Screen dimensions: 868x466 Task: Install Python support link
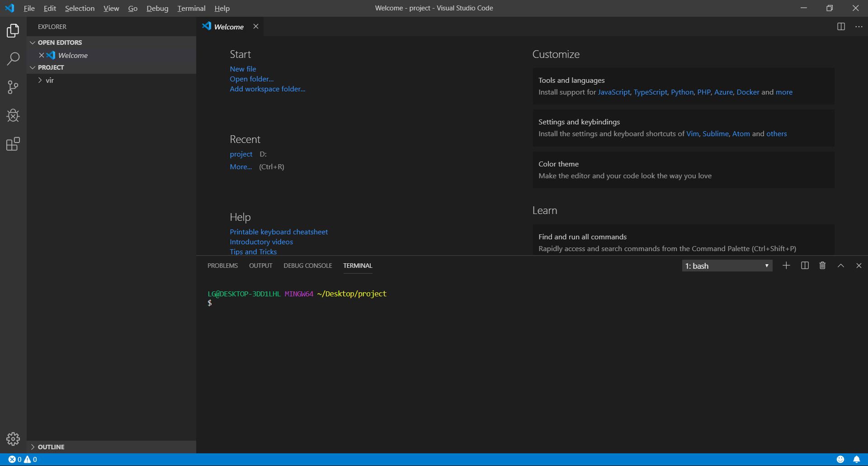coord(682,92)
